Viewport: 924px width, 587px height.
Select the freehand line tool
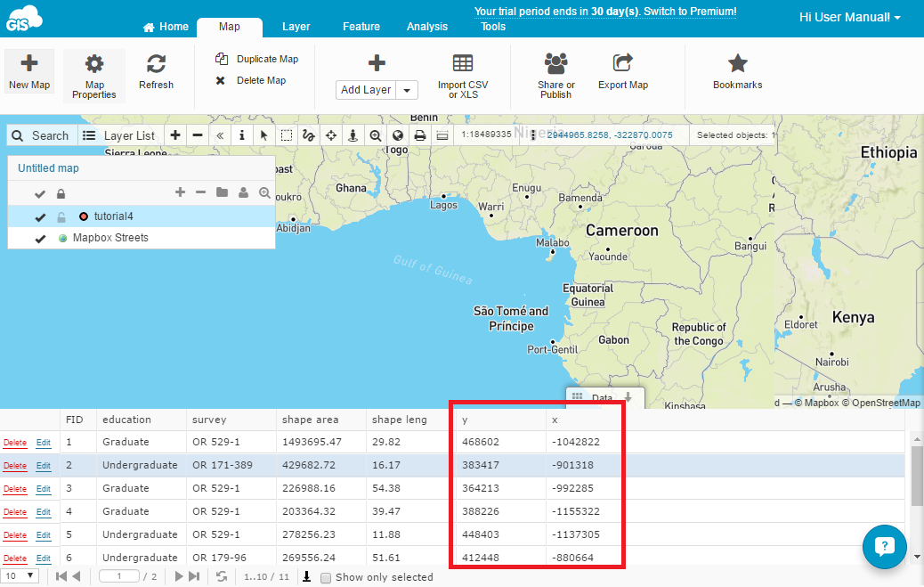[x=308, y=135]
